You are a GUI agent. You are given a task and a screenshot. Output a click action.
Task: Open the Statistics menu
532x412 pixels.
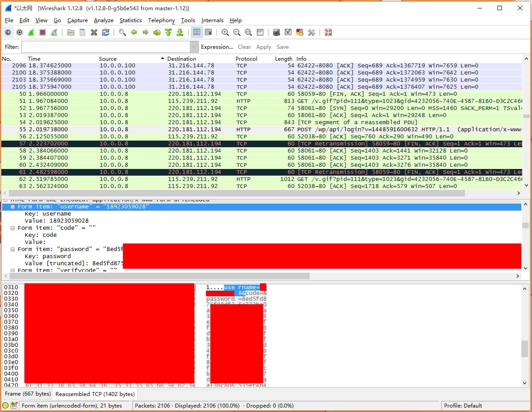pos(130,20)
